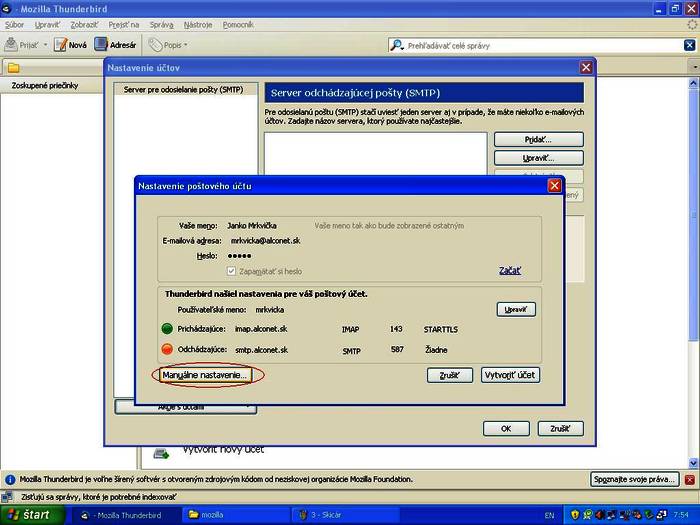Click Upraviť button next to username
Screen dimensions: 700x525
coord(516,309)
